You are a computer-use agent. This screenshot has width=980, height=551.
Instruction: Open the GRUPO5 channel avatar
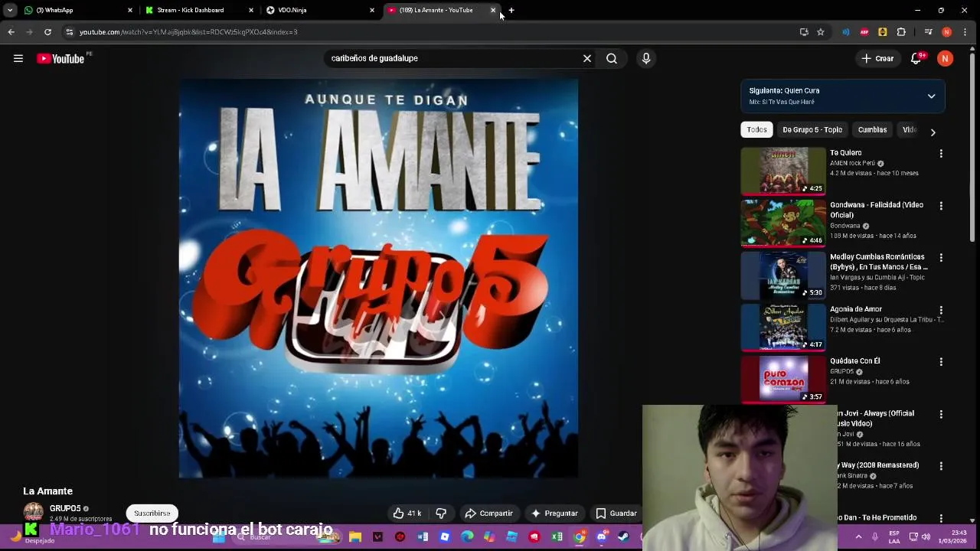tap(33, 512)
